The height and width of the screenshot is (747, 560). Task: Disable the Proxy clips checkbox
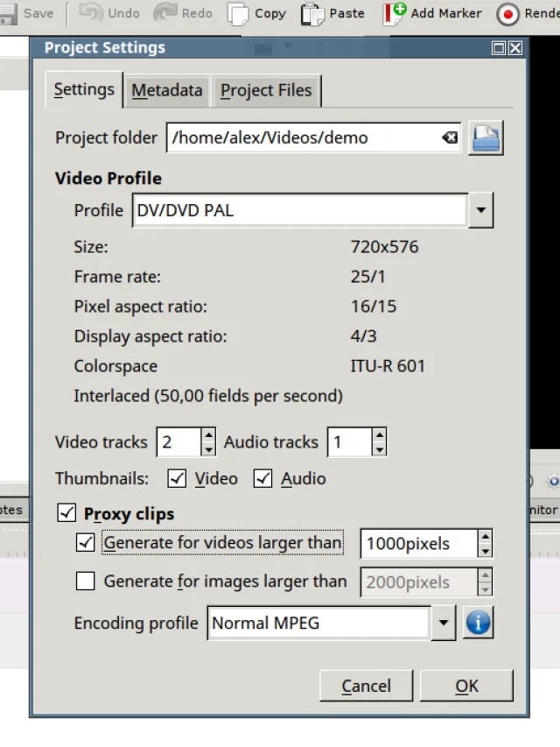pos(66,512)
